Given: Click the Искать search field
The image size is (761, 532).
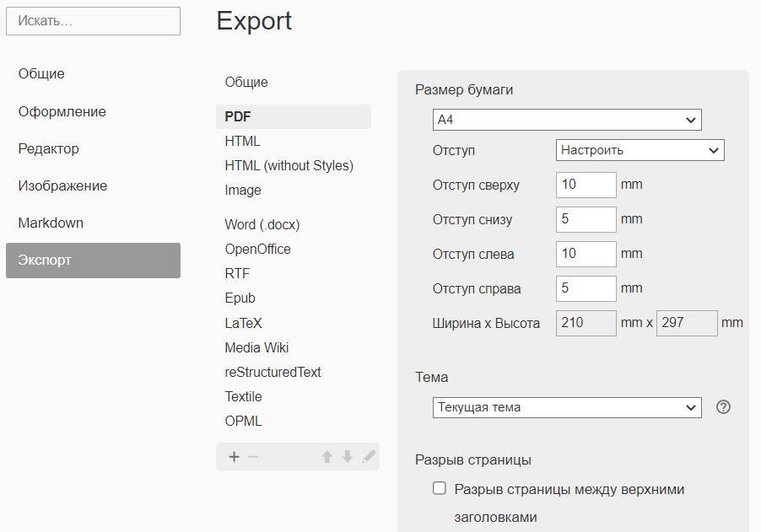Looking at the screenshot, I should (93, 21).
